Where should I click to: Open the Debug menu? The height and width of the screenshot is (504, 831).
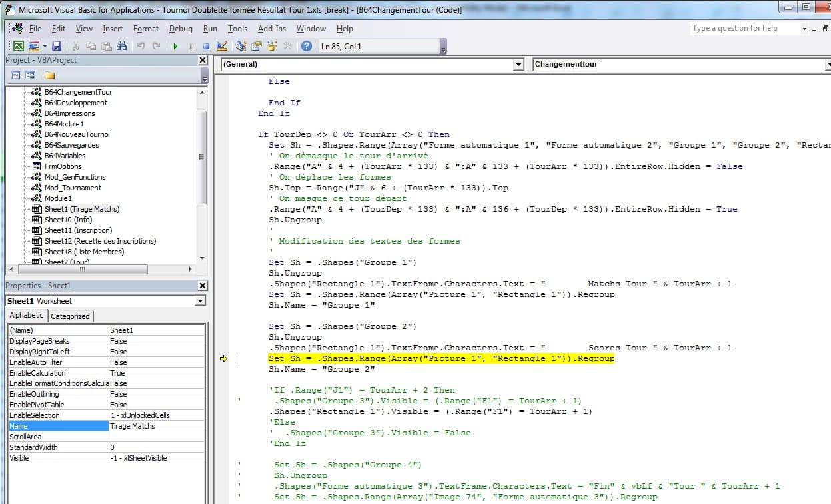coord(180,29)
